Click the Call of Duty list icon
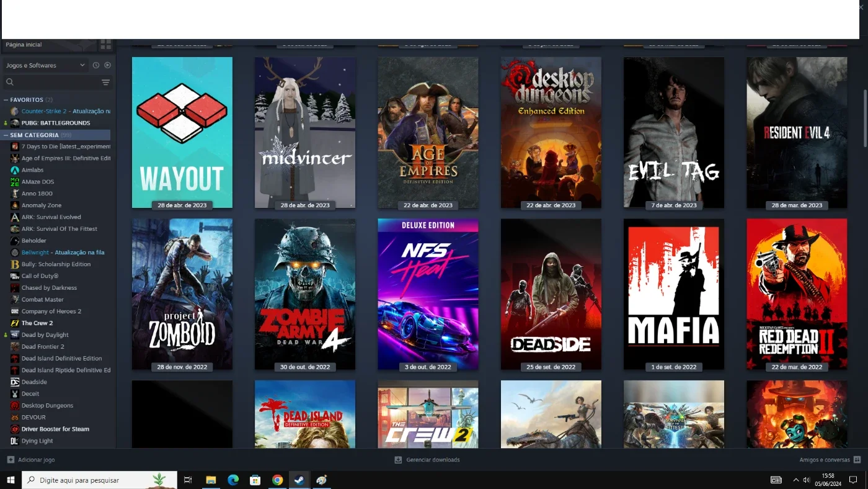The image size is (868, 489). point(15,276)
